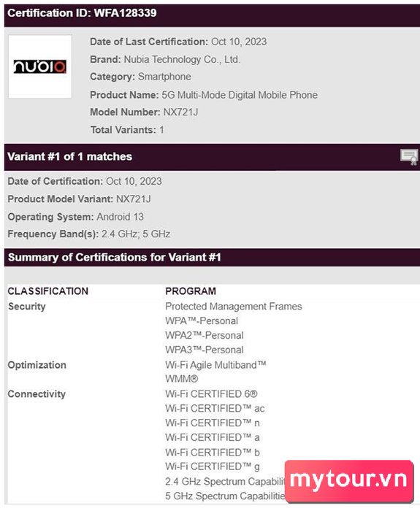
Task: Click Protected Management Frames program
Action: click(x=234, y=307)
